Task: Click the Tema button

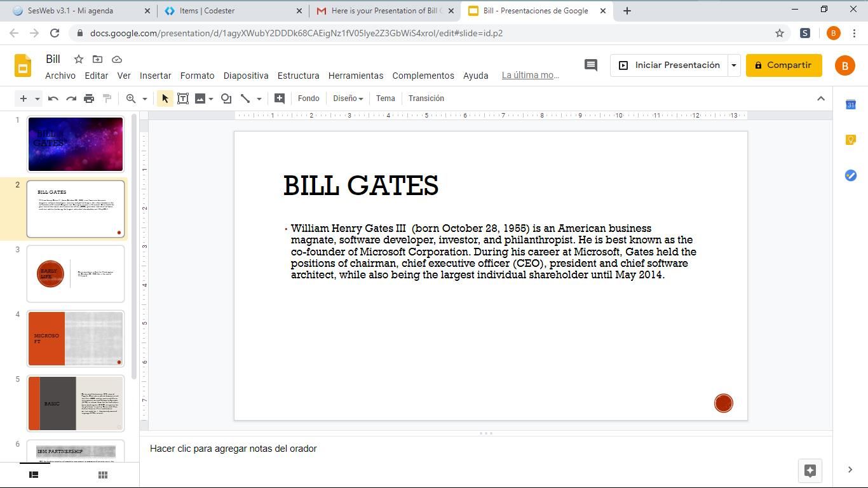Action: coord(386,98)
